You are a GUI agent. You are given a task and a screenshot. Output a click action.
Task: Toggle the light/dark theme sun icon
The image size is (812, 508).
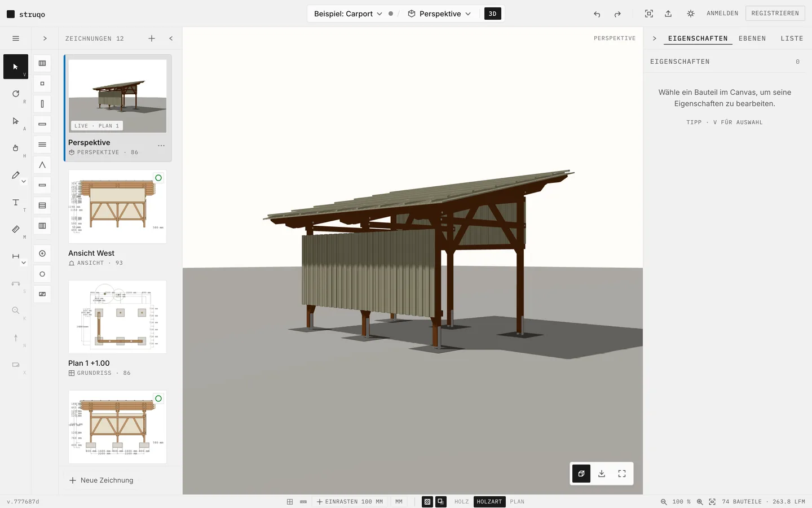click(x=691, y=14)
